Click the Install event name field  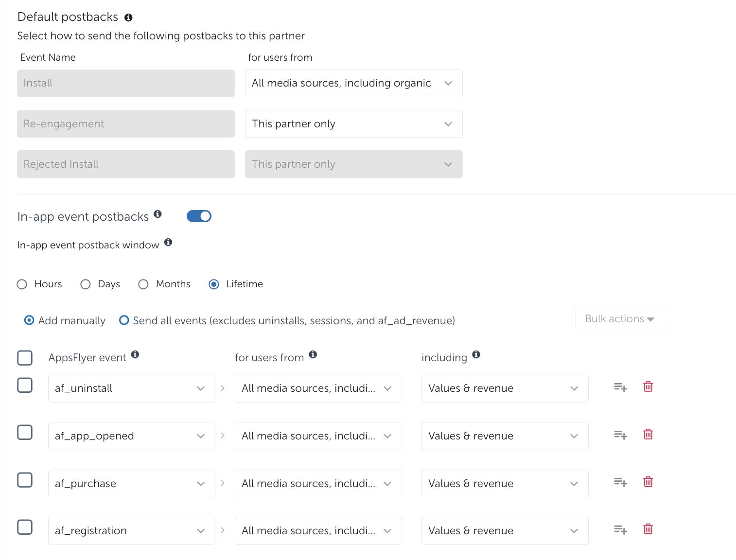125,83
